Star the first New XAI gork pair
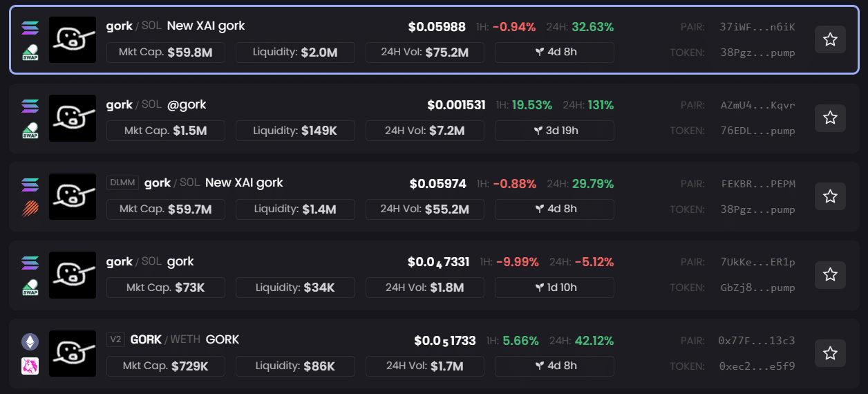Viewport: 868px width, 394px height. point(830,39)
